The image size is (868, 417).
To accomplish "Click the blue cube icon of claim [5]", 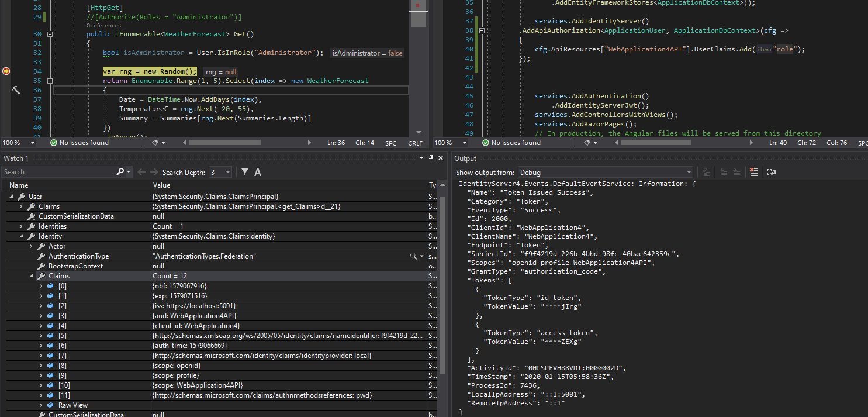I will click(x=50, y=336).
